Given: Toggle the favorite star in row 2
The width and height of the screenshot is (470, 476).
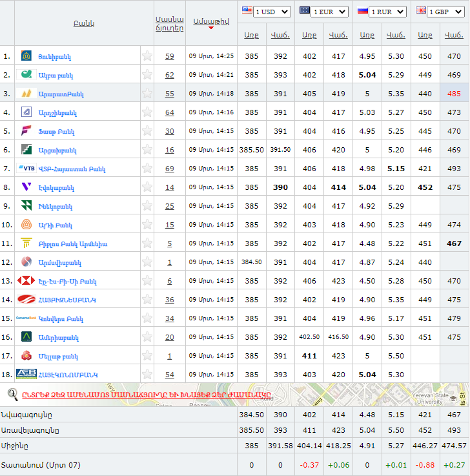Looking at the screenshot, I should click(147, 74).
